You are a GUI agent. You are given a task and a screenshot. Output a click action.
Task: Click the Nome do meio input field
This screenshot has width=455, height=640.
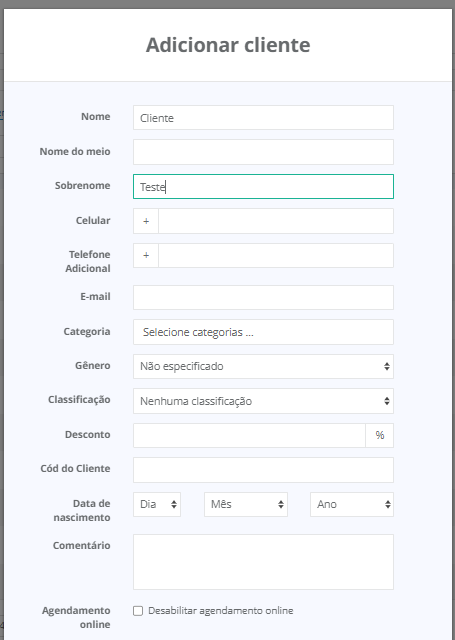click(x=263, y=152)
